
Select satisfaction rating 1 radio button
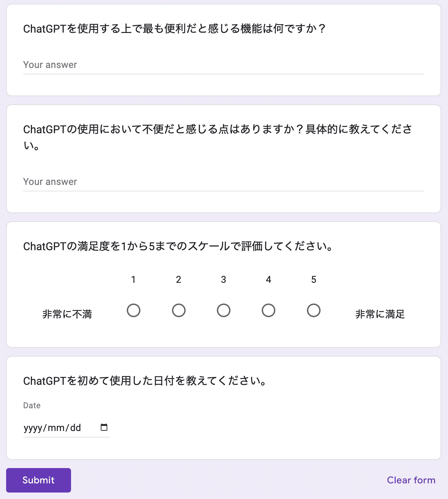(134, 310)
